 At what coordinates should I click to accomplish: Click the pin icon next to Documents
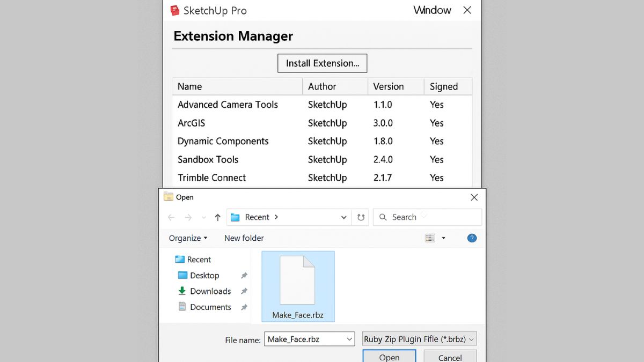tap(244, 307)
